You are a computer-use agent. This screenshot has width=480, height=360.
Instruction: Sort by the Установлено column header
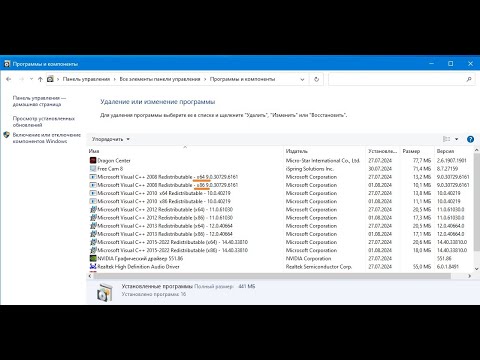(383, 151)
